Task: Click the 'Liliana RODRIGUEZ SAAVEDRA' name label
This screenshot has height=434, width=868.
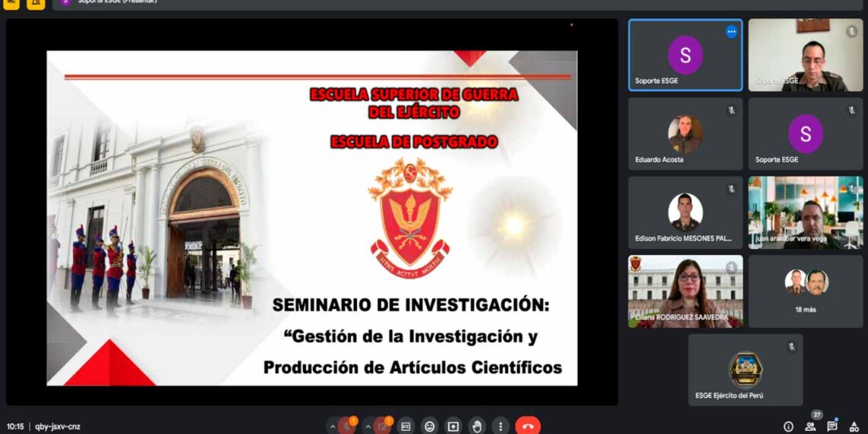Action: 681,318
